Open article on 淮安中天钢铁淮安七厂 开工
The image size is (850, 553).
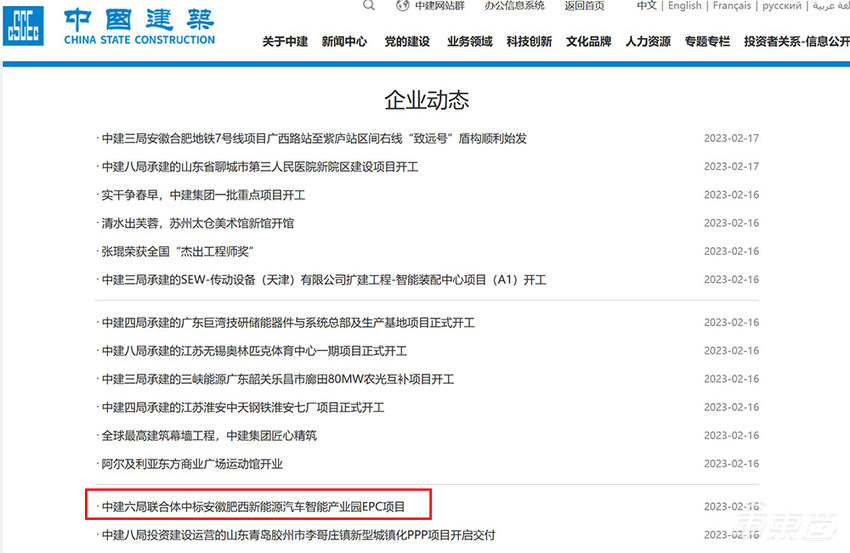(243, 408)
